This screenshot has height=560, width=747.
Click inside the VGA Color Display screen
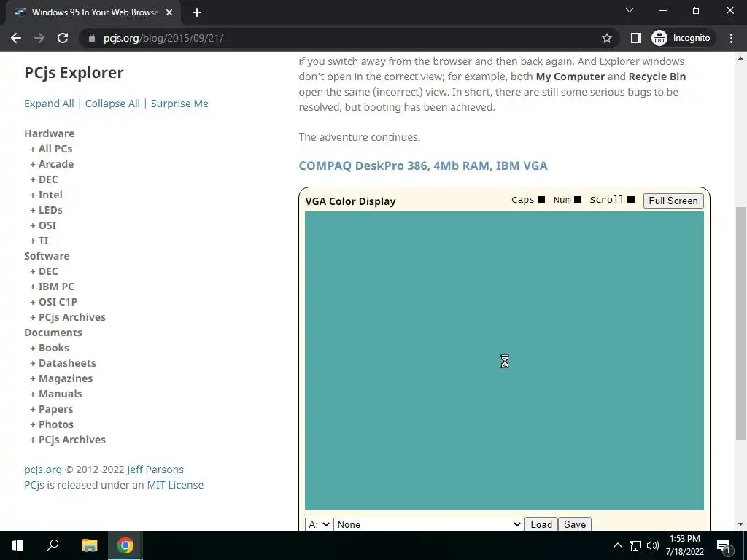pyautogui.click(x=504, y=361)
